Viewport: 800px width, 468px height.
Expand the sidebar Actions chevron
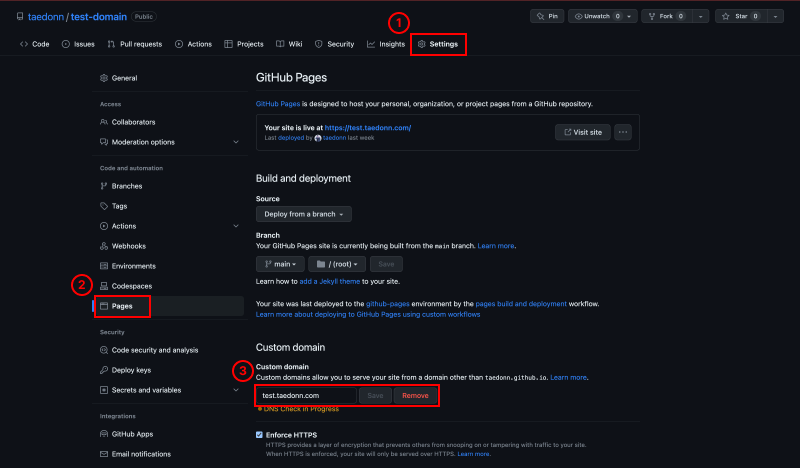(236, 226)
